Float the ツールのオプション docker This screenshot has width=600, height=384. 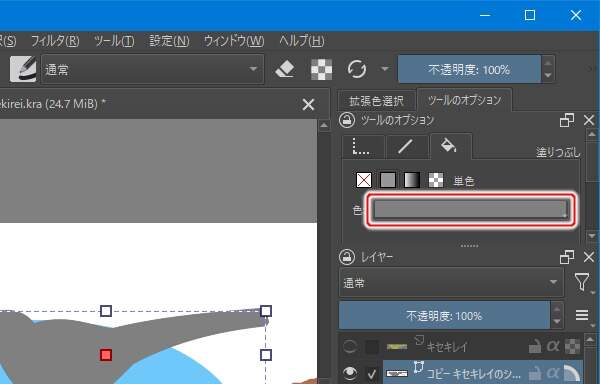coord(567,120)
